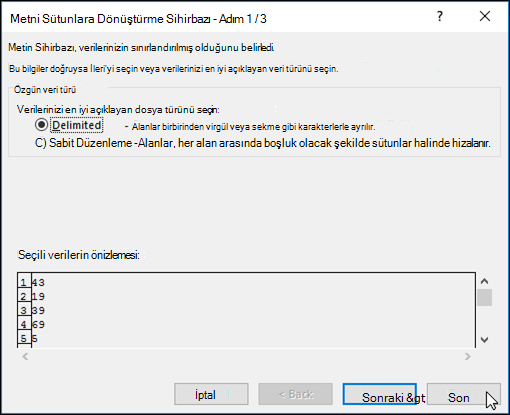
Task: Close the Metni Sütunlara Dönüştürme wizard
Action: pos(485,16)
